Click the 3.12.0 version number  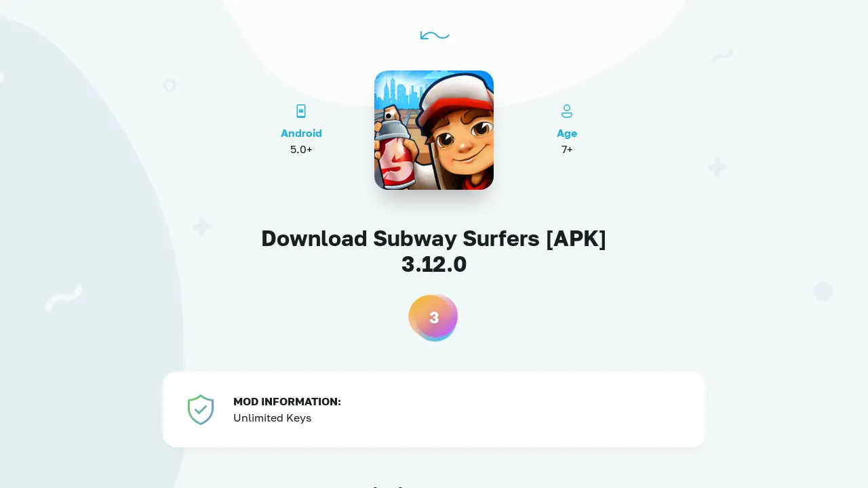click(x=434, y=264)
